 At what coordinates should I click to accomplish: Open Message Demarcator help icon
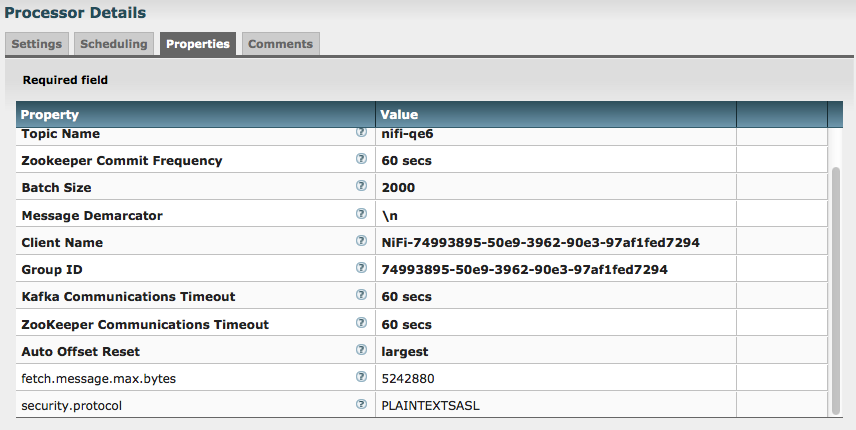click(x=361, y=214)
